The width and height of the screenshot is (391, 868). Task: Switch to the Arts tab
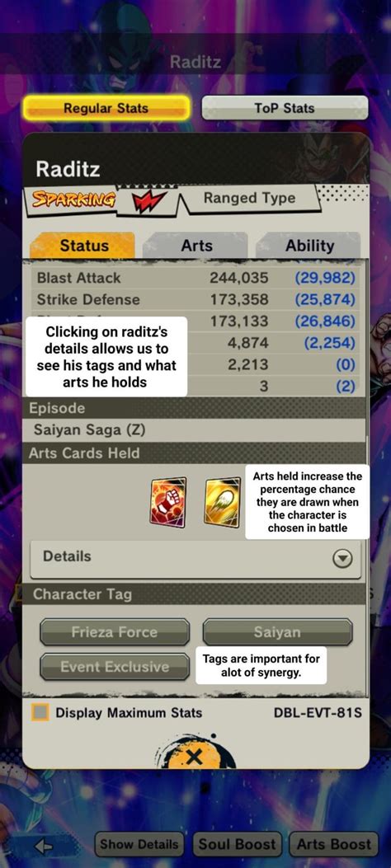pyautogui.click(x=196, y=246)
